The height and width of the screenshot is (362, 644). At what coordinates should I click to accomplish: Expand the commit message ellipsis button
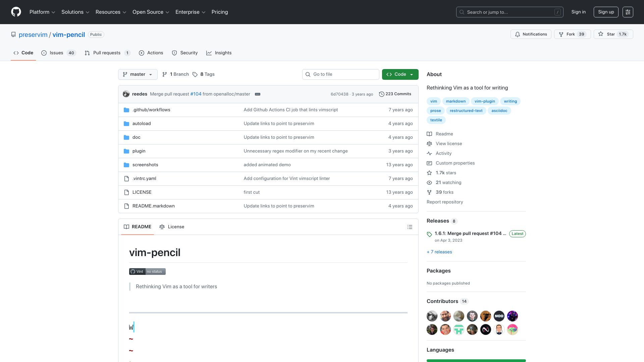[x=258, y=94]
